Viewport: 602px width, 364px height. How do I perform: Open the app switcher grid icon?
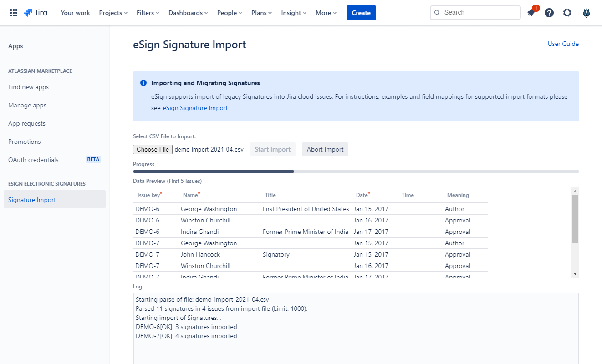click(14, 13)
